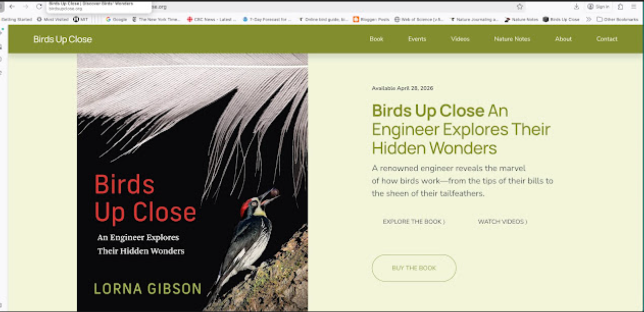Click the WATCH VIDEOS link
This screenshot has width=644, height=312.
[502, 222]
